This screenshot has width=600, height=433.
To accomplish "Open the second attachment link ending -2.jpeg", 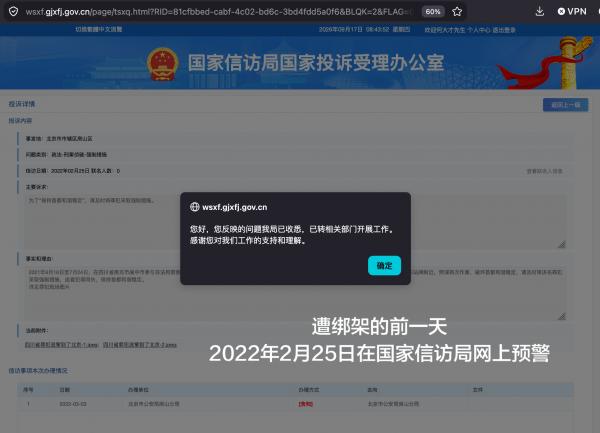I will (140, 345).
